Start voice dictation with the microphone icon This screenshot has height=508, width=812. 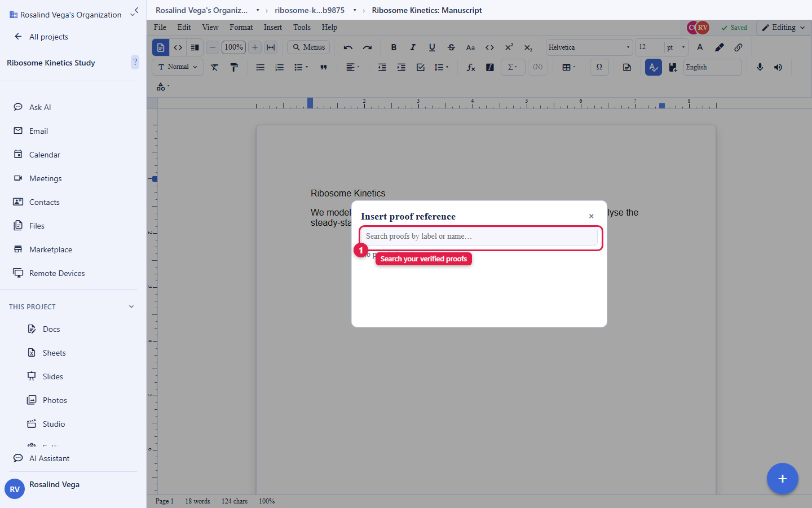(760, 67)
